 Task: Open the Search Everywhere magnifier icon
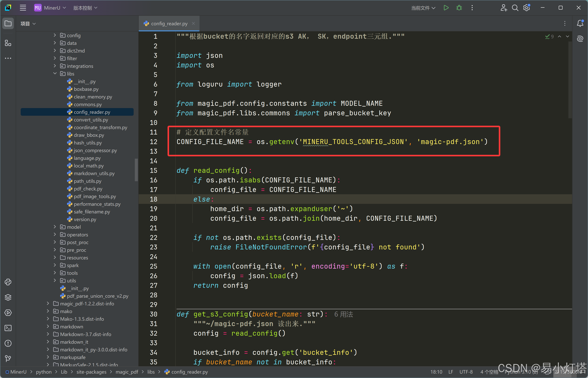(515, 8)
